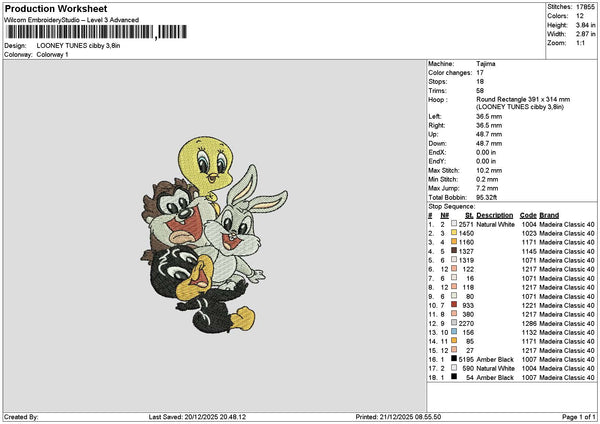The height and width of the screenshot is (424, 600).
Task: Click the orange swatch in stop 14
Action: [x=454, y=341]
